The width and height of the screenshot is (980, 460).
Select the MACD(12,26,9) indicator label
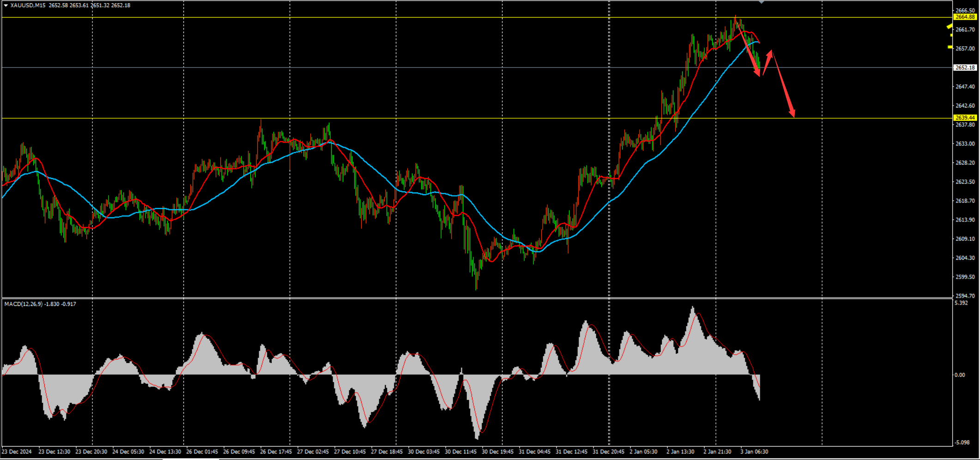pyautogui.click(x=23, y=304)
